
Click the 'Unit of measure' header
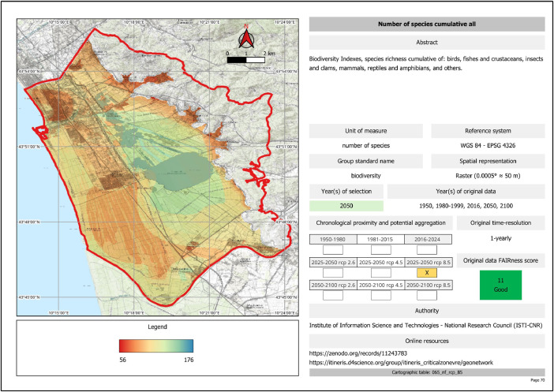365,131
